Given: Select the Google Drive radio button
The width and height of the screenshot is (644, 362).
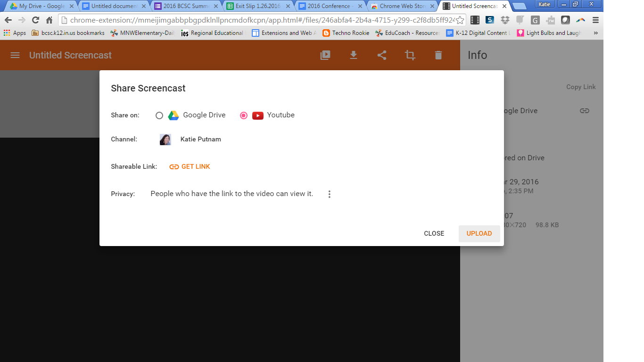Looking at the screenshot, I should click(159, 115).
